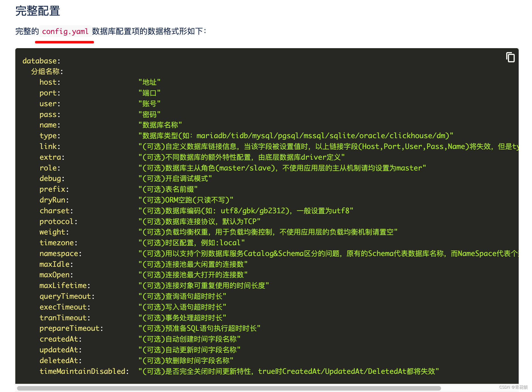Click the value "(可选)自动创建时间字段名称"

pyautogui.click(x=189, y=339)
